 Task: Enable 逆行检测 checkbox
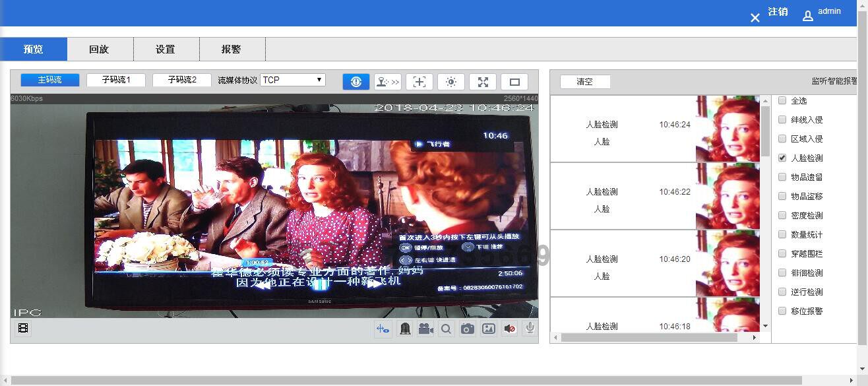(x=782, y=292)
